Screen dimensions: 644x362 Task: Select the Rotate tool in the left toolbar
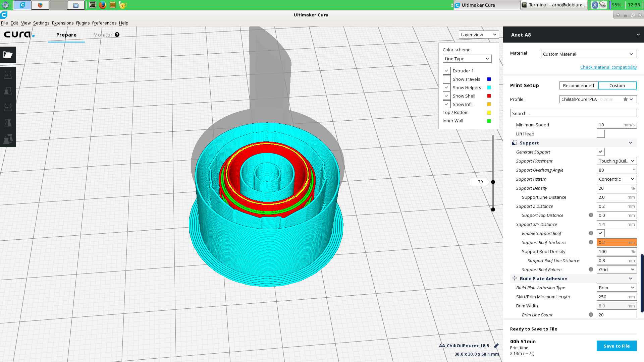coord(8,107)
